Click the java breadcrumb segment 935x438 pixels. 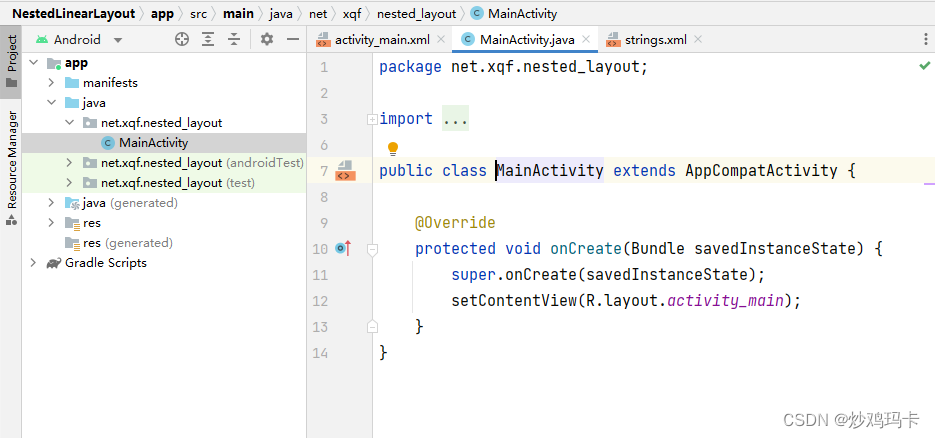coord(281,14)
